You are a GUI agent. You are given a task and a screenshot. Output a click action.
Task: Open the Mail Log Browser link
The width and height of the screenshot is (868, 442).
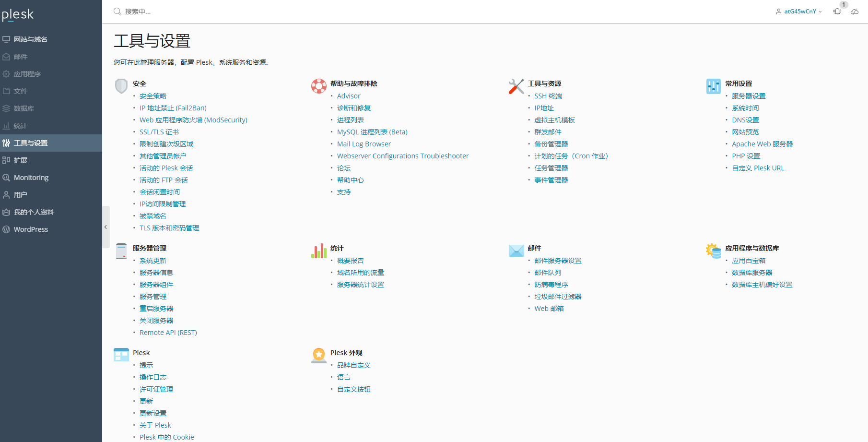point(364,144)
